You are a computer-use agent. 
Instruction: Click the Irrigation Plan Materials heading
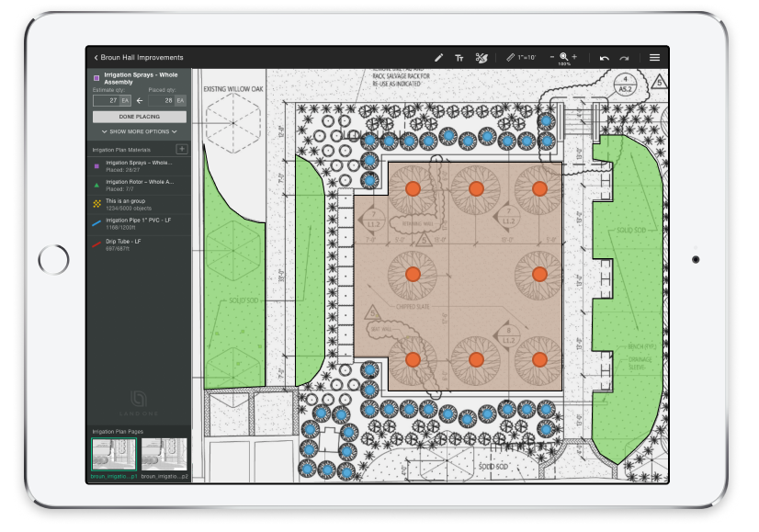coord(121,150)
